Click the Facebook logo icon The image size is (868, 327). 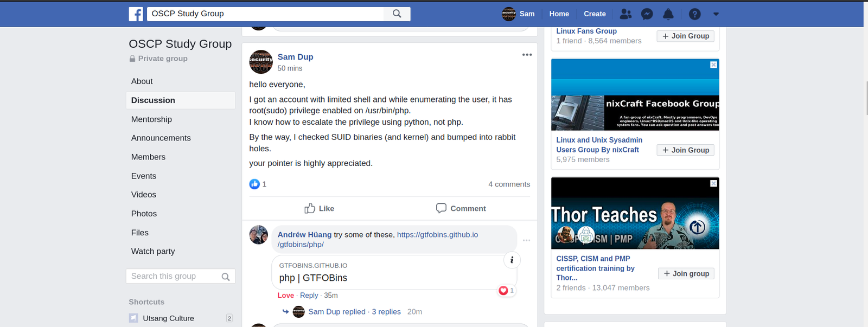pos(136,14)
